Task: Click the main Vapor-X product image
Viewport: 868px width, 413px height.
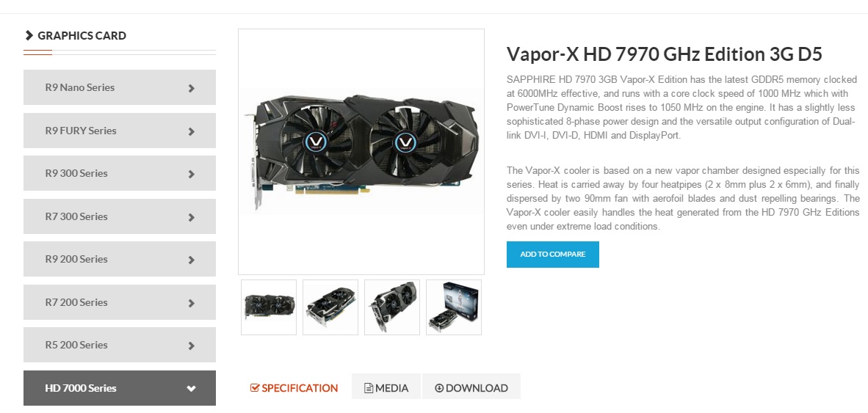Action: click(361, 152)
